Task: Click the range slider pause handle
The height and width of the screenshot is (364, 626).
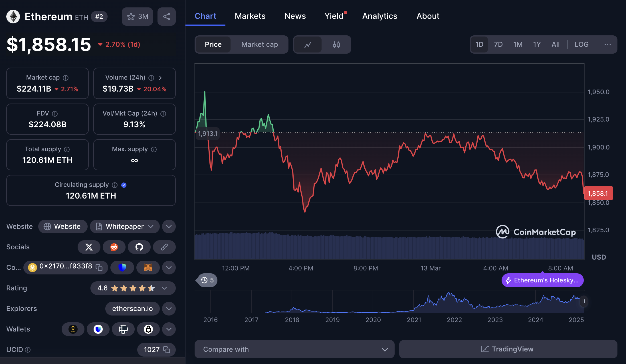Action: (x=583, y=301)
